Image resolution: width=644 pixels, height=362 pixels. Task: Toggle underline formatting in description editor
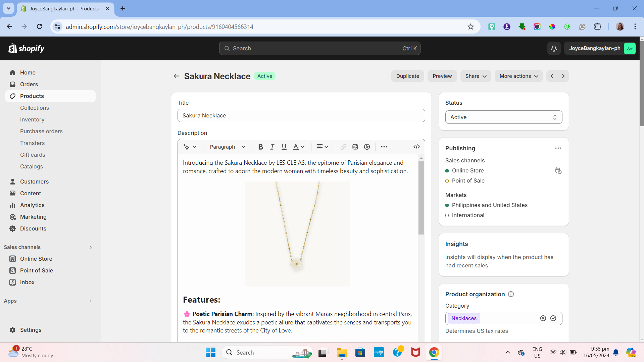(x=284, y=147)
